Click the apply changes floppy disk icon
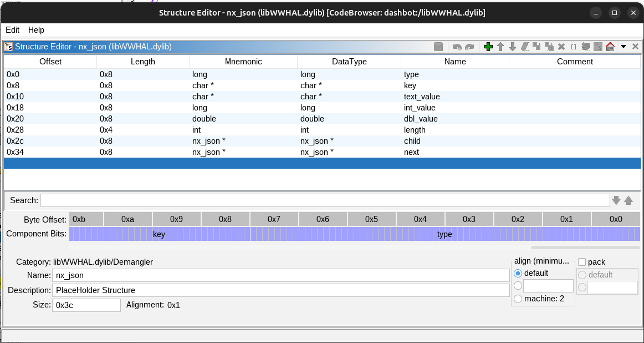Image resolution: width=644 pixels, height=343 pixels. pos(438,47)
